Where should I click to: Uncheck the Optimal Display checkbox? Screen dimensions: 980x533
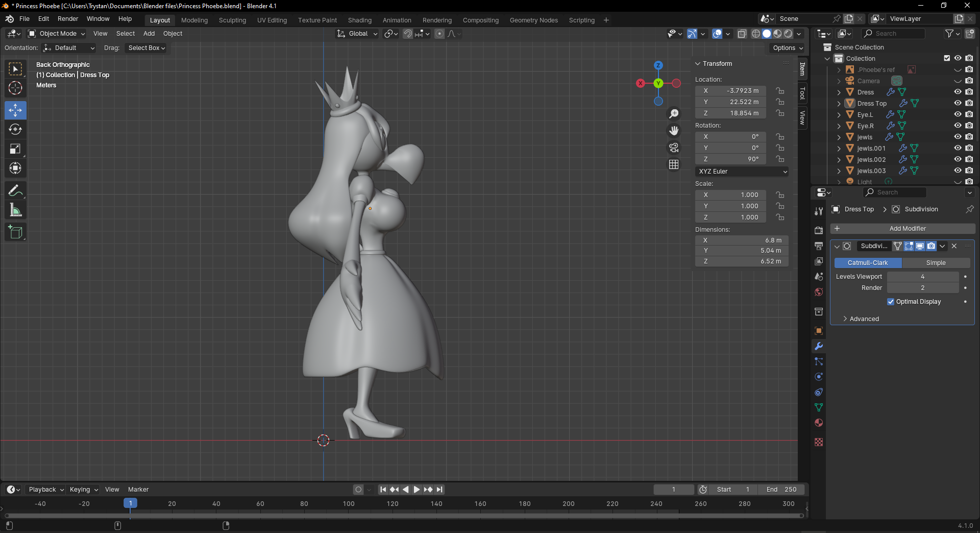click(891, 302)
